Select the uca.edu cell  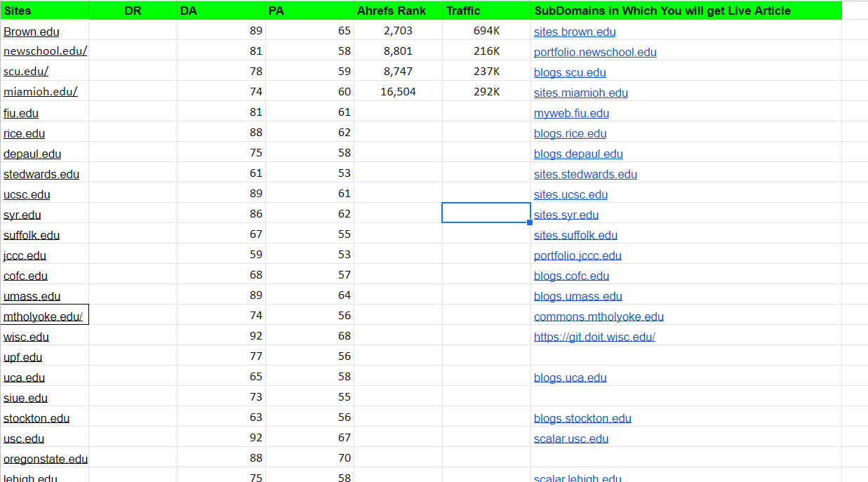45,377
